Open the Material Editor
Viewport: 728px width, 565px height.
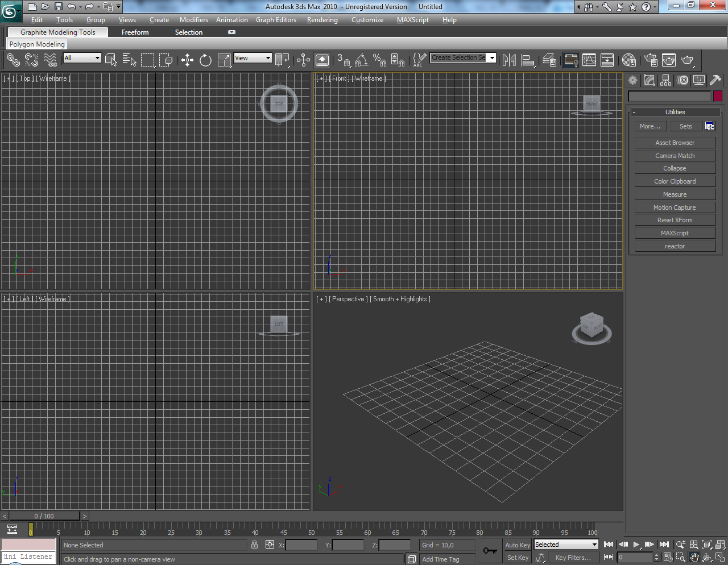tap(628, 60)
